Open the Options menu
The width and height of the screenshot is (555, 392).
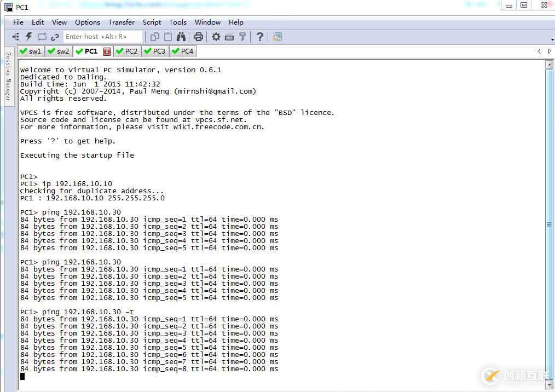(88, 22)
